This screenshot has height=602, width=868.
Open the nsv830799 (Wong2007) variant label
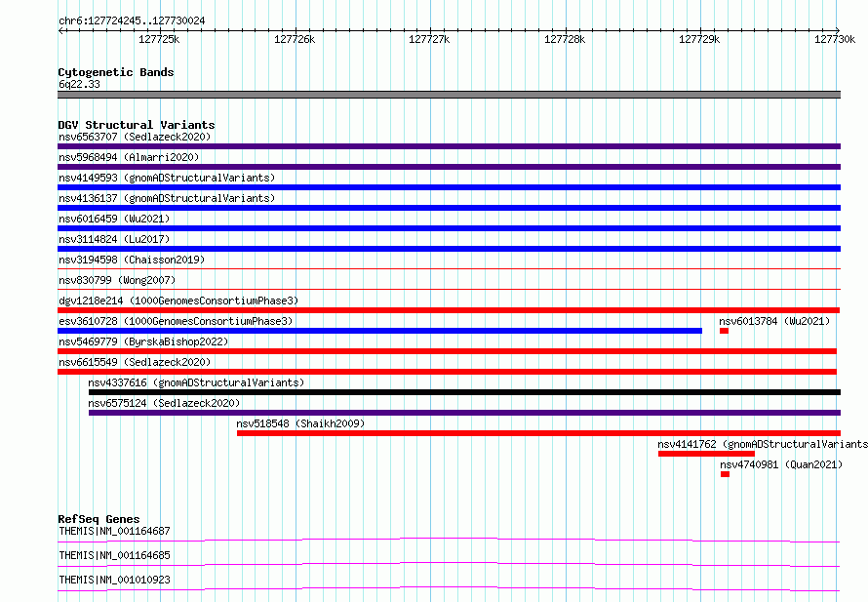click(x=117, y=280)
